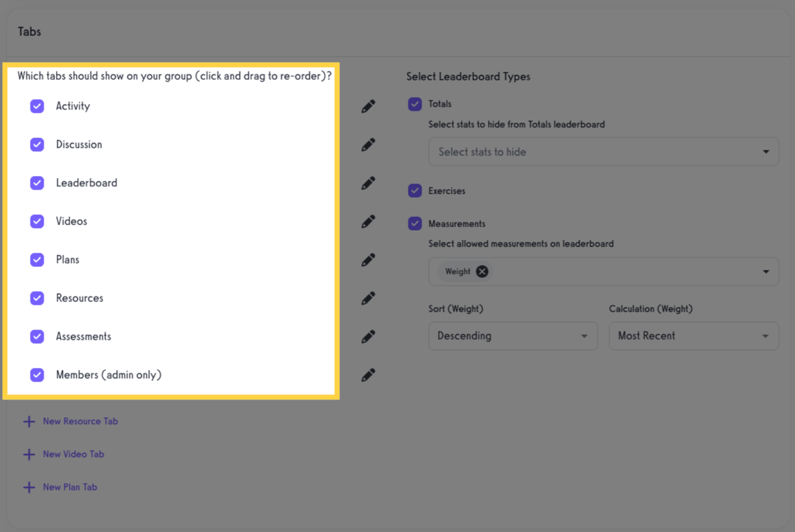Image resolution: width=795 pixels, height=532 pixels.
Task: Click the edit pencil next to Videos
Action: pyautogui.click(x=368, y=221)
